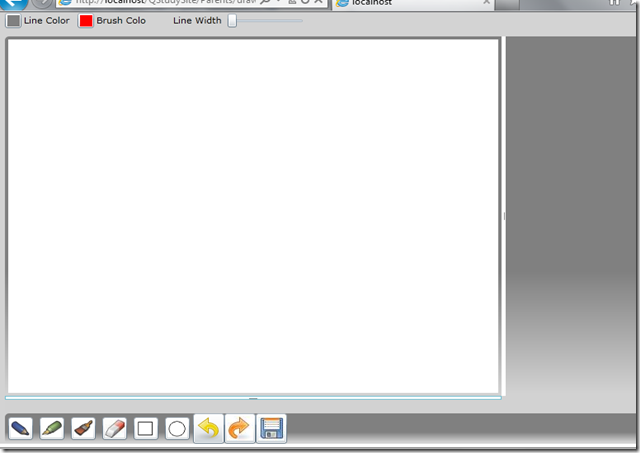Click the browser address bar URL

pos(165,2)
